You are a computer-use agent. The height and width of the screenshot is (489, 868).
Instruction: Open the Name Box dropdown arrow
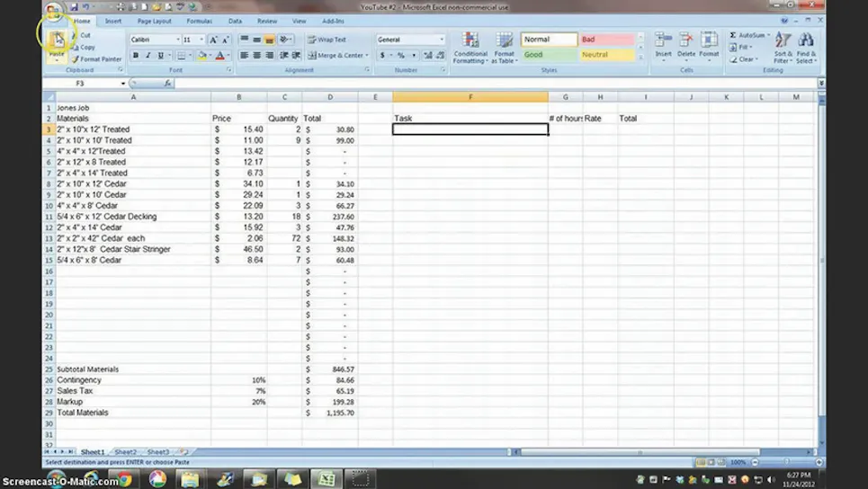123,84
